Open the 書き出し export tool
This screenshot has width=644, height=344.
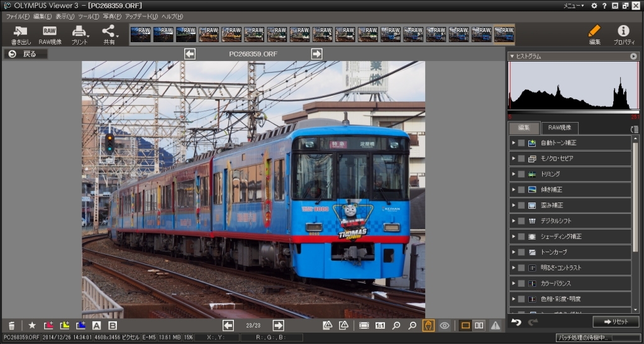click(x=21, y=35)
